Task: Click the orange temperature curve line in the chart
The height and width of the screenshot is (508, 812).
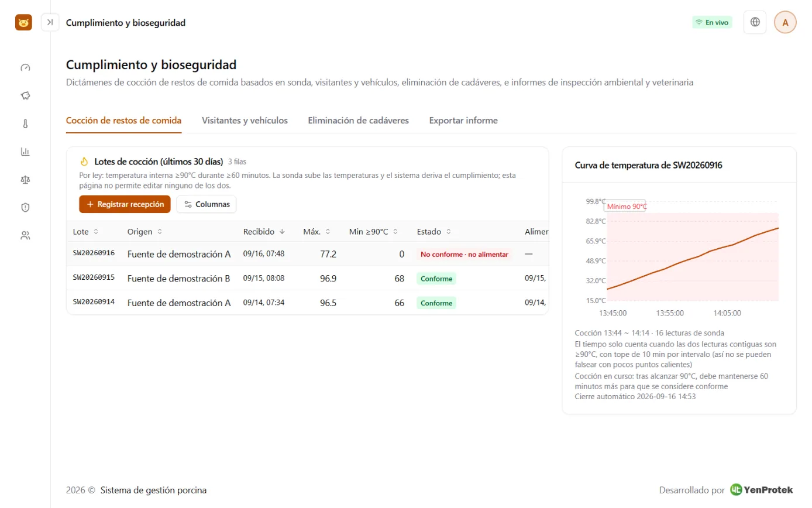Action: point(693,258)
